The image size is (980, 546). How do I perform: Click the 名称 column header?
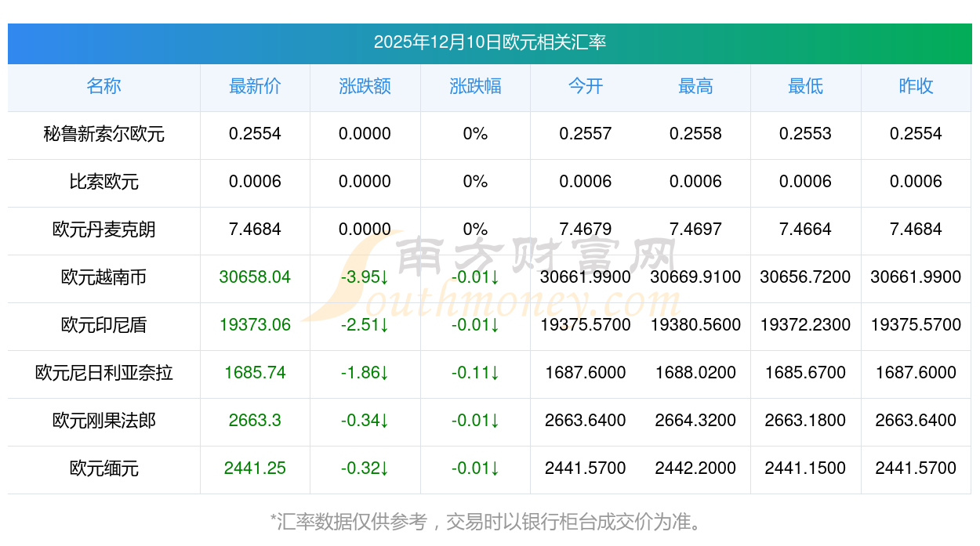[x=103, y=86]
